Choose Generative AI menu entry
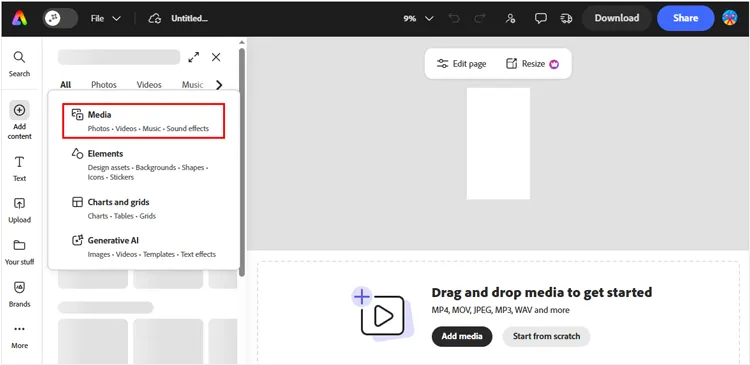This screenshot has height=365, width=750. click(x=143, y=247)
